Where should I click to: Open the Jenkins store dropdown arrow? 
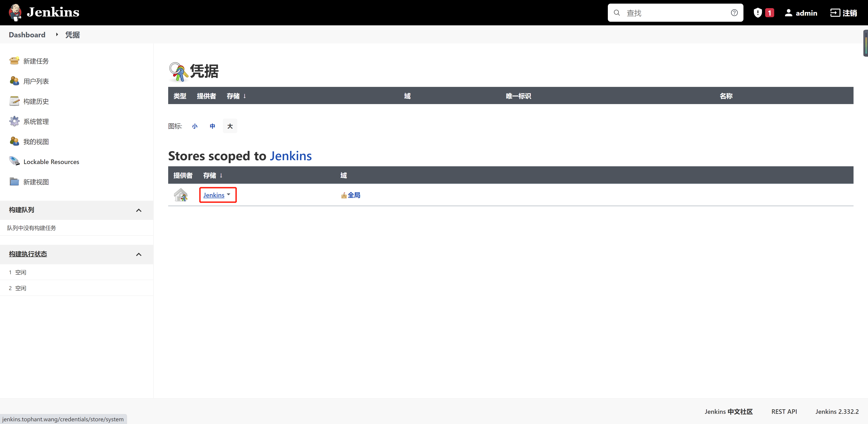coord(229,194)
